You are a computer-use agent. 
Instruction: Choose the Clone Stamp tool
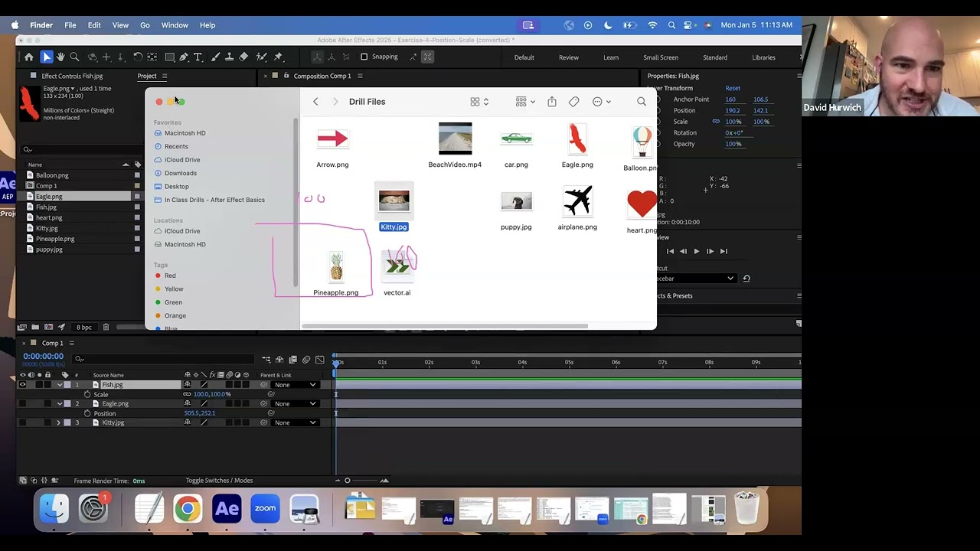(229, 57)
